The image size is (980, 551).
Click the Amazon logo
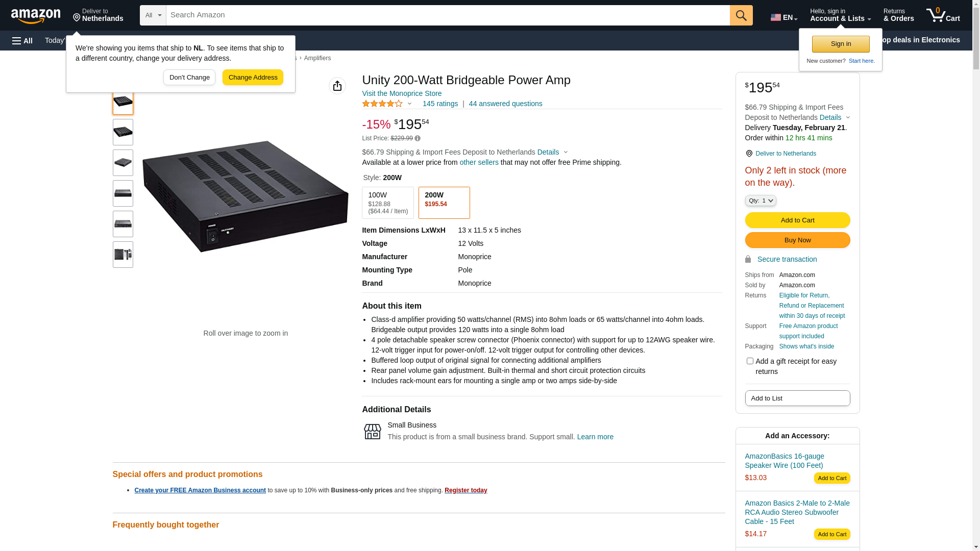pos(36,16)
